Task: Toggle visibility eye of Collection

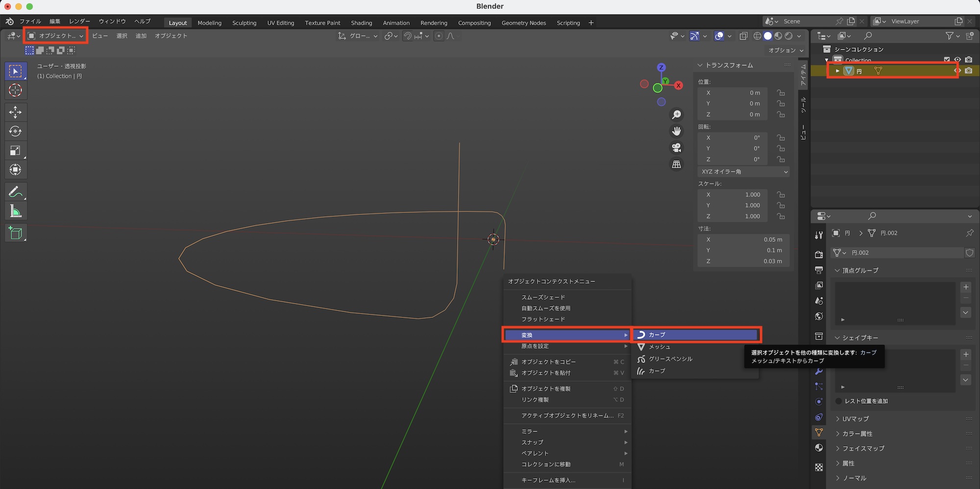Action: 957,60
